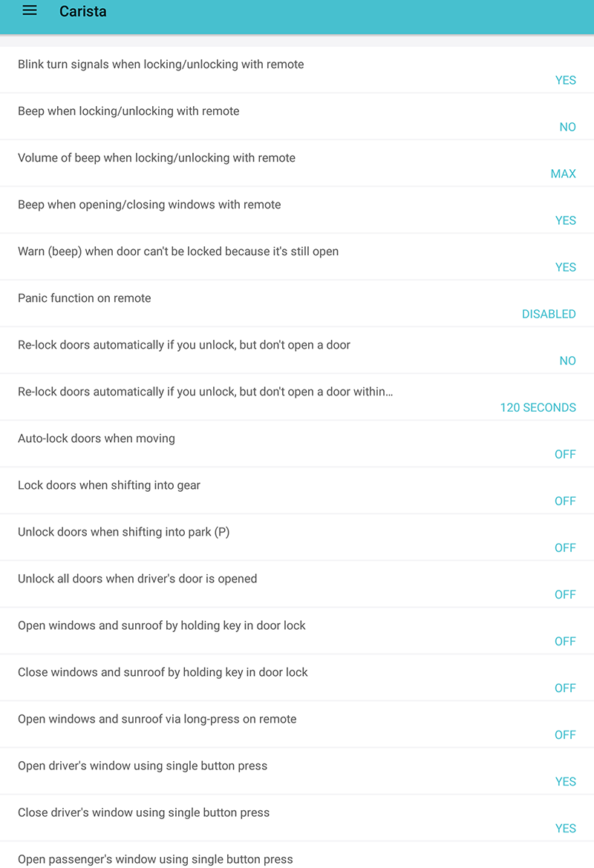Adjust the 120 SECONDS re-lock delay
Image resolution: width=594 pixels, height=868 pixels.
pyautogui.click(x=538, y=407)
